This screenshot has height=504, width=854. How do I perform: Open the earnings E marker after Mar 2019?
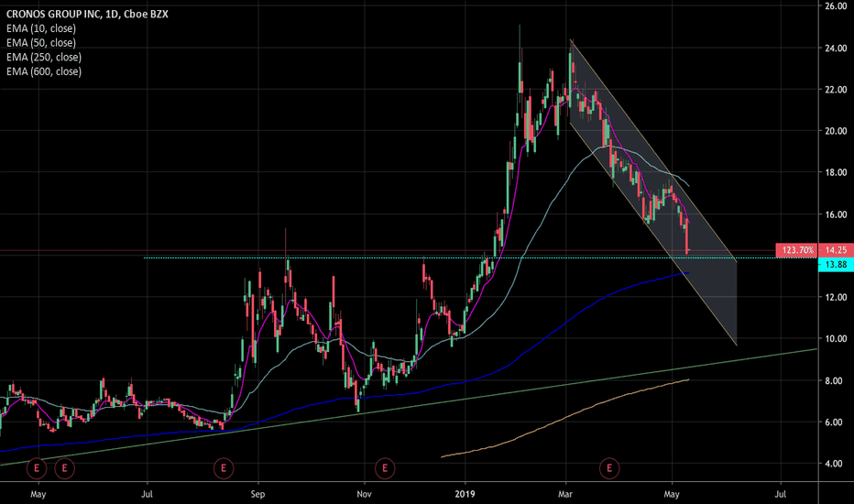(x=609, y=468)
